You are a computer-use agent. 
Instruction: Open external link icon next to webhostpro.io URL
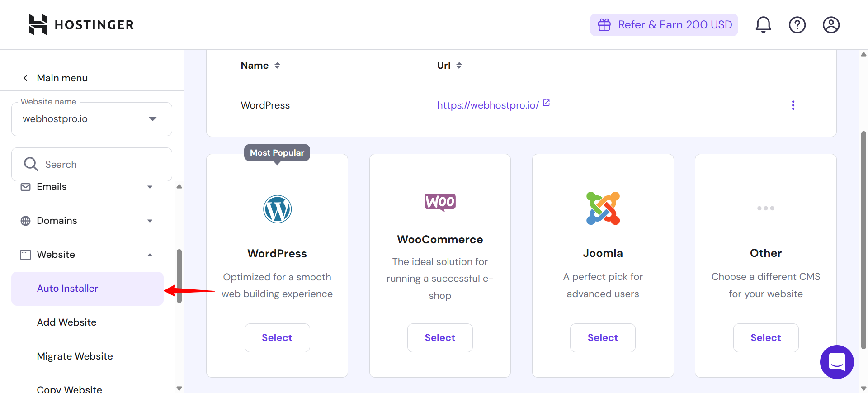[546, 103]
